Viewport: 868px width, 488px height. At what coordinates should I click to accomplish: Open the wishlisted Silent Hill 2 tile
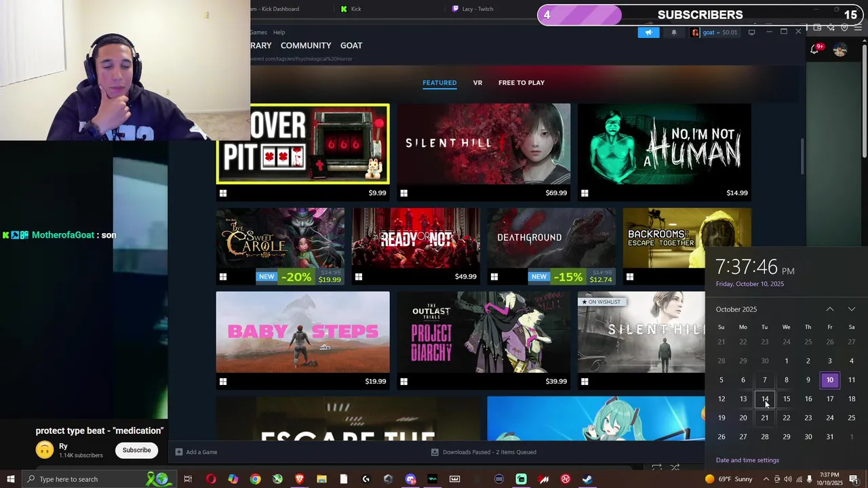tap(642, 340)
